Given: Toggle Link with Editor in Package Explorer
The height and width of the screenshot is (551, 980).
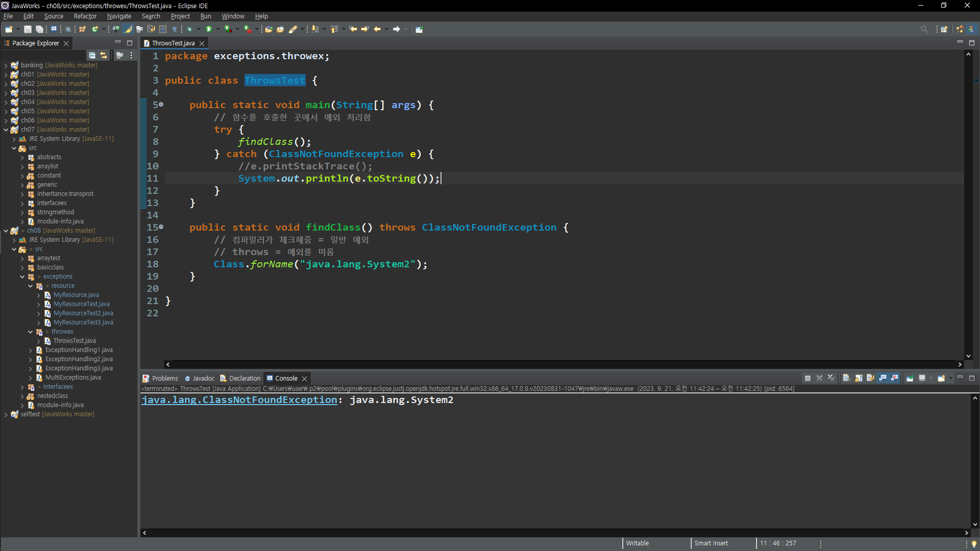Looking at the screenshot, I should (104, 55).
